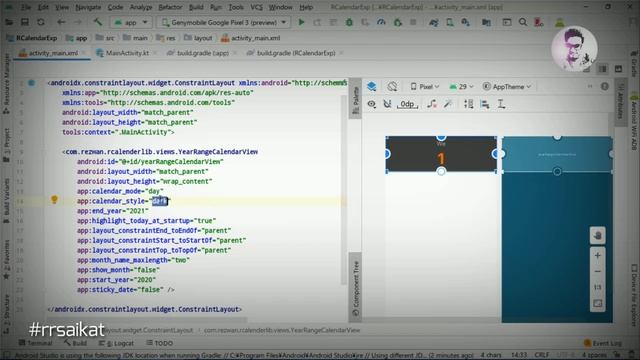Open the Search Everywhere magnifier
Image resolution: width=640 pixels, height=360 pixels.
523,22
